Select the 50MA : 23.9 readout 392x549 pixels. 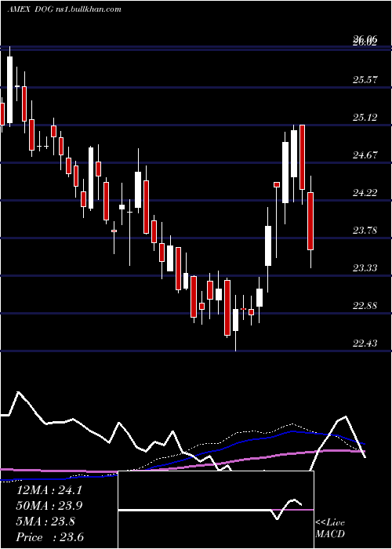(49, 506)
